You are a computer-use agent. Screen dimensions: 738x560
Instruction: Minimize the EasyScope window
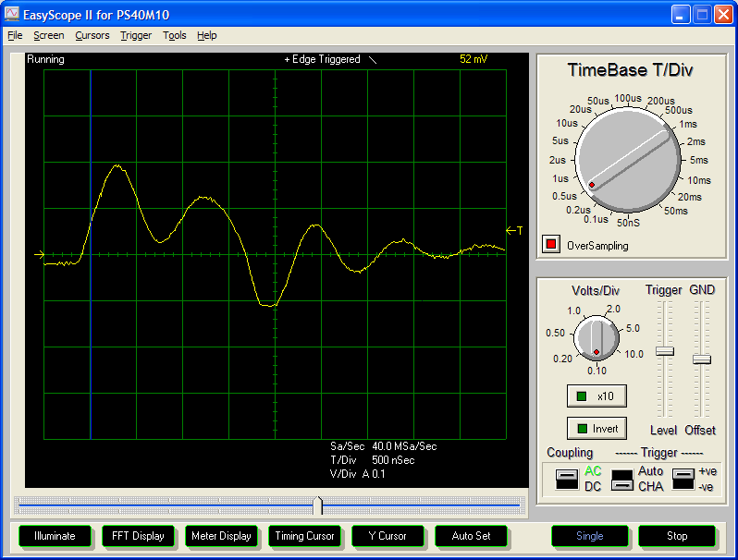click(x=680, y=15)
